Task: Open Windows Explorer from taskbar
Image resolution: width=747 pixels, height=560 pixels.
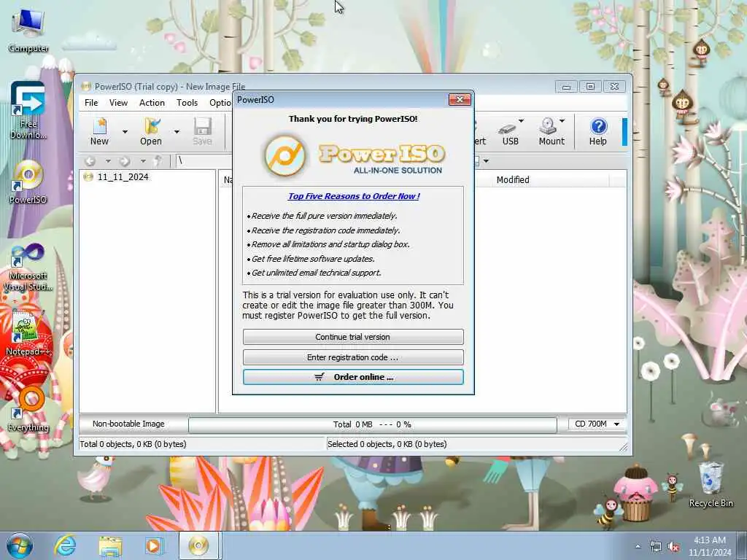Action: pos(110,545)
